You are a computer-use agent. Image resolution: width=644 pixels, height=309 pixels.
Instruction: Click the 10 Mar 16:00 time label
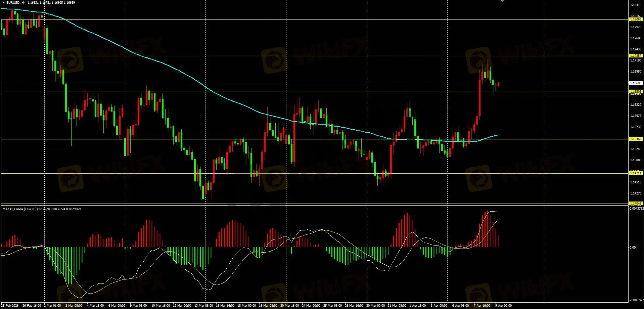[x=160, y=306]
